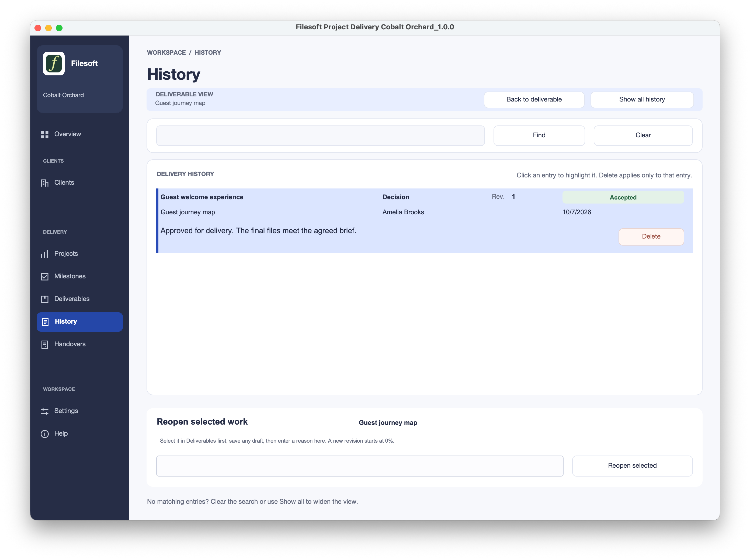
Task: Navigate to Milestones
Action: (x=80, y=276)
